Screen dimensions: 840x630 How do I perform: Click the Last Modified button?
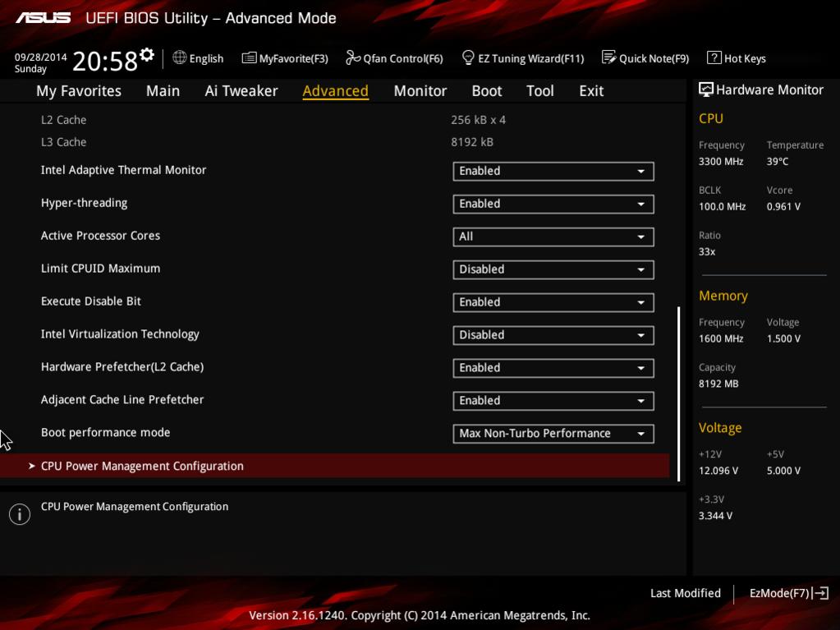click(685, 593)
